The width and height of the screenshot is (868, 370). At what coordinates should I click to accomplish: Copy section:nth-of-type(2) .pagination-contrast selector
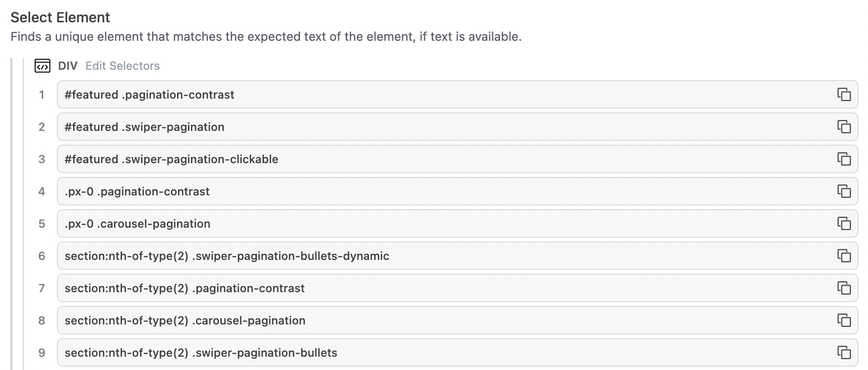point(844,288)
